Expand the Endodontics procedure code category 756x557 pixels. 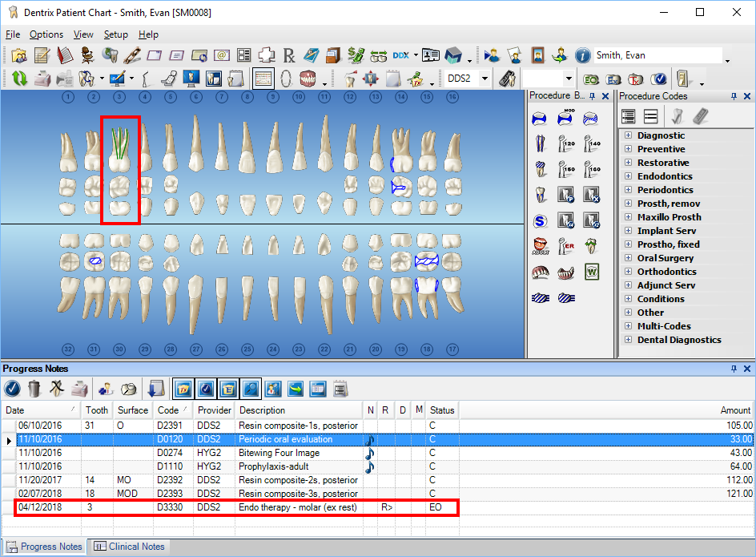(629, 176)
